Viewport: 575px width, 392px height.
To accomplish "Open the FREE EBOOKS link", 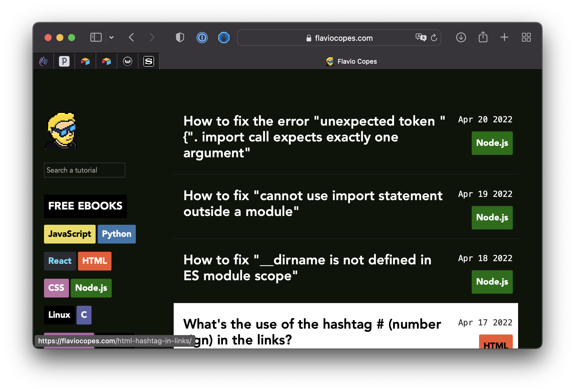I will (x=85, y=206).
